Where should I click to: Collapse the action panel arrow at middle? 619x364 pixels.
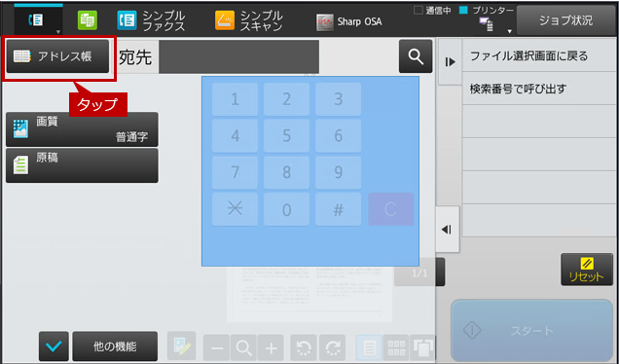click(448, 230)
